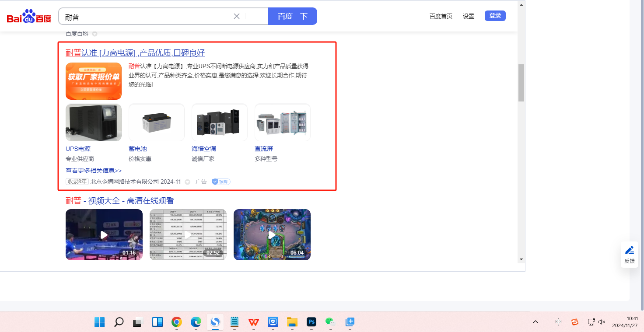Viewport: 644px width, 332px height.
Task: Click the UPS power supply product image
Action: [94, 122]
